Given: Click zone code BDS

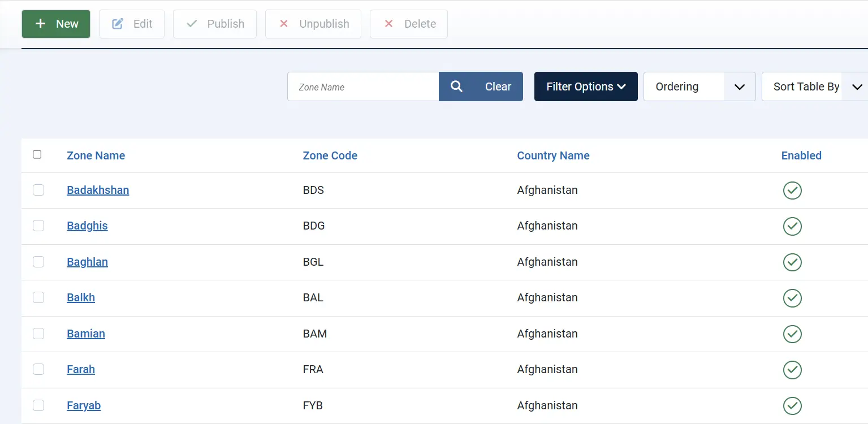Looking at the screenshot, I should [x=313, y=190].
